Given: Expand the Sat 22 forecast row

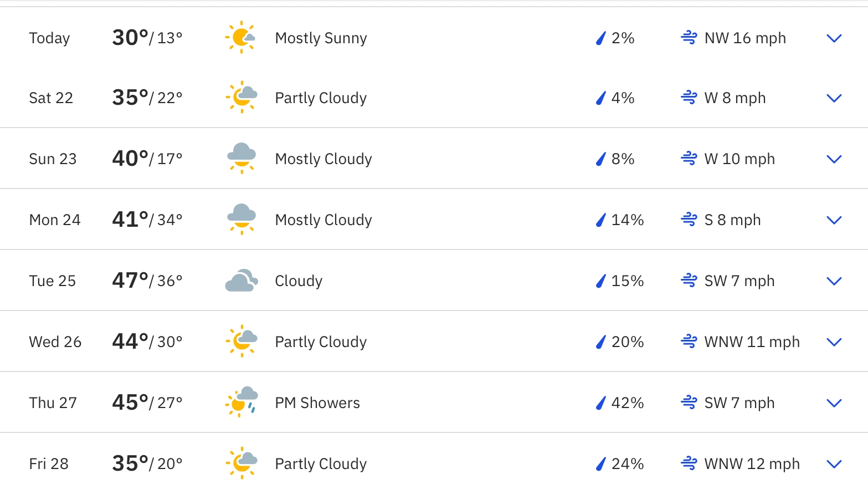Looking at the screenshot, I should point(834,98).
